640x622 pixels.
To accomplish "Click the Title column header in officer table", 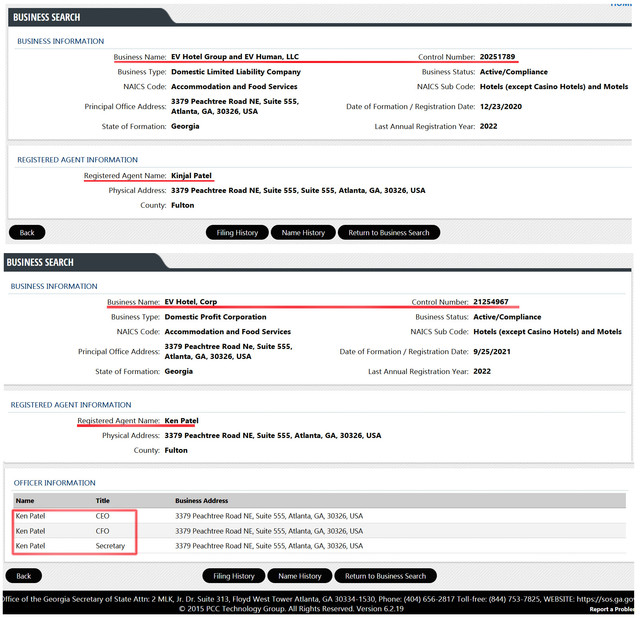I will pos(102,501).
